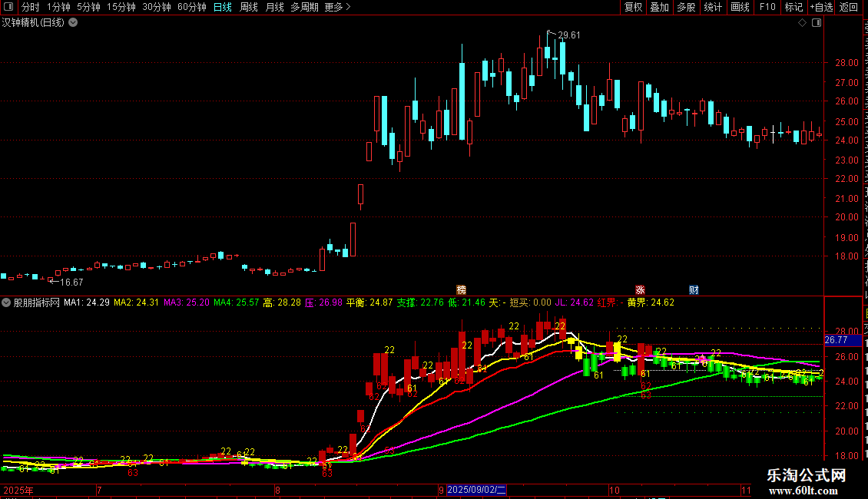Image resolution: width=868 pixels, height=499 pixels.
Task: Open the 多周期 multi-period view
Action: (304, 7)
